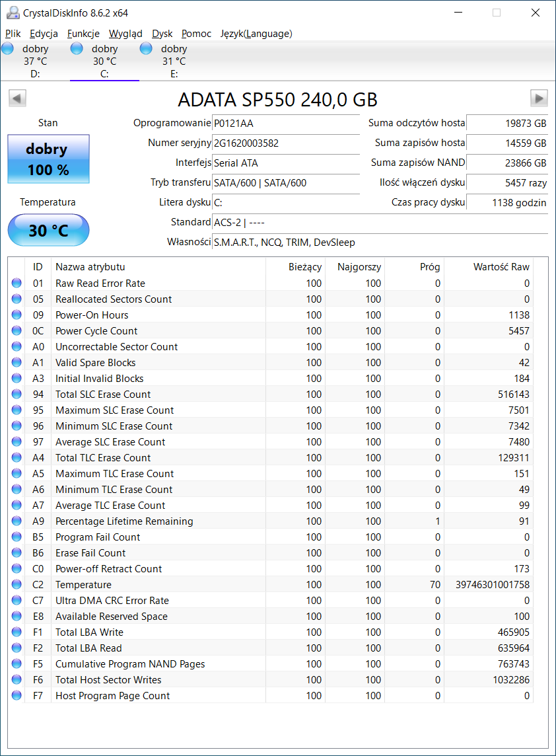Click the Ilość włączeń dysku value 5457 razy
The width and height of the screenshot is (556, 756).
pyautogui.click(x=507, y=183)
